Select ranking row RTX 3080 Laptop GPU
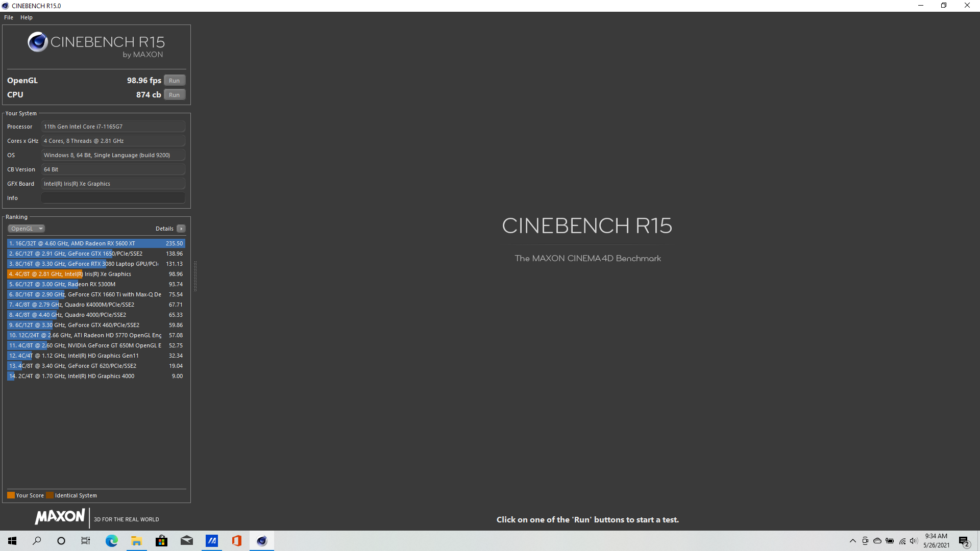Viewport: 980px width, 551px height. [x=96, y=264]
